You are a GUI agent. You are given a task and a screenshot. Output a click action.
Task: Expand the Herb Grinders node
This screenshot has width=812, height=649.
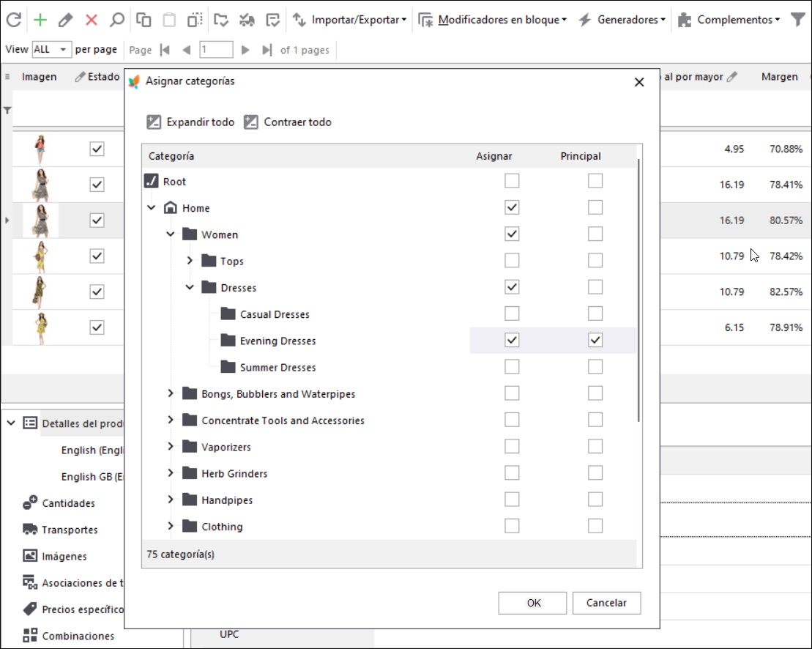click(171, 473)
